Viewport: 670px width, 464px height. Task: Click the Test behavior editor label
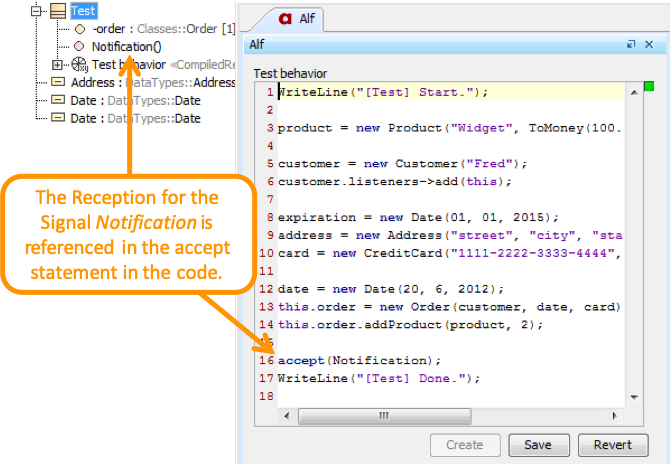290,73
